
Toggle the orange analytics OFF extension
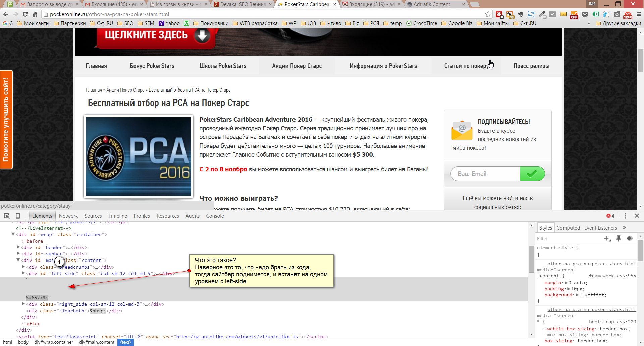point(574,15)
